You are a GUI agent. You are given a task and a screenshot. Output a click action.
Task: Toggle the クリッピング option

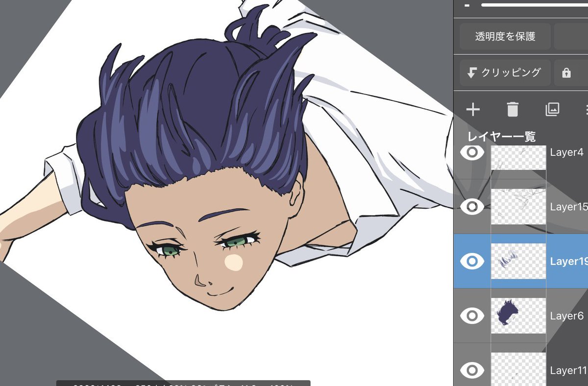click(x=505, y=73)
